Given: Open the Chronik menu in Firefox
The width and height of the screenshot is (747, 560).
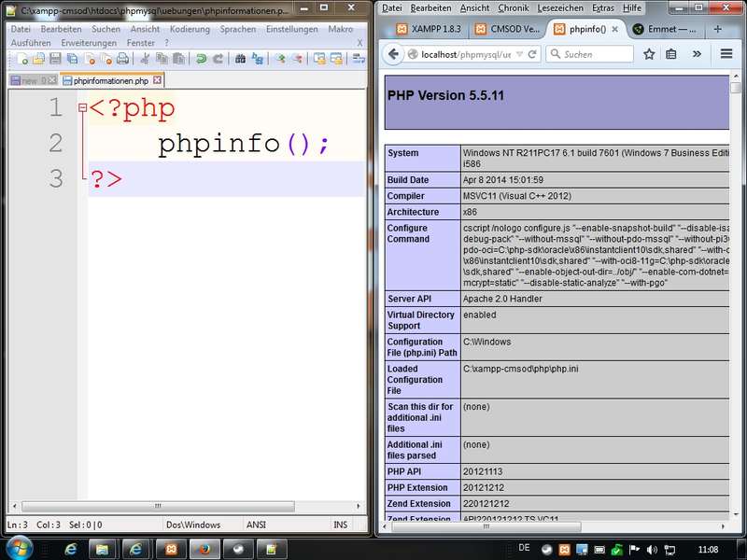Looking at the screenshot, I should point(514,7).
